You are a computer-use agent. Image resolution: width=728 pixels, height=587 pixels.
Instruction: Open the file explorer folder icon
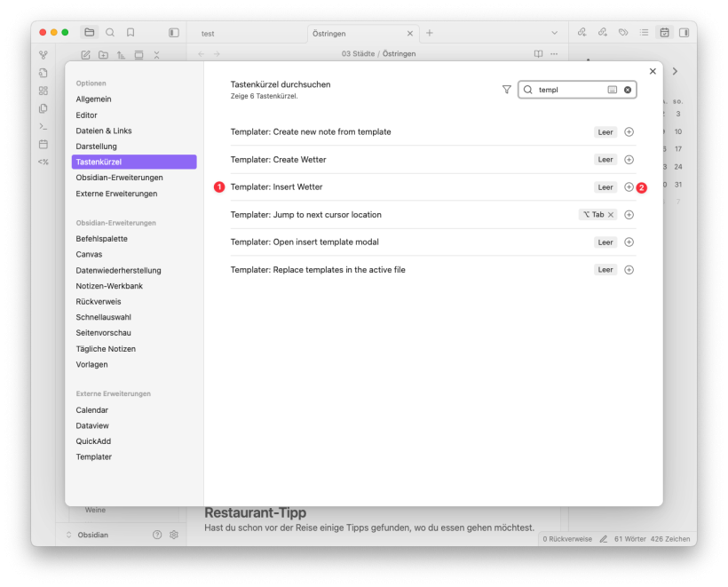[x=89, y=33]
